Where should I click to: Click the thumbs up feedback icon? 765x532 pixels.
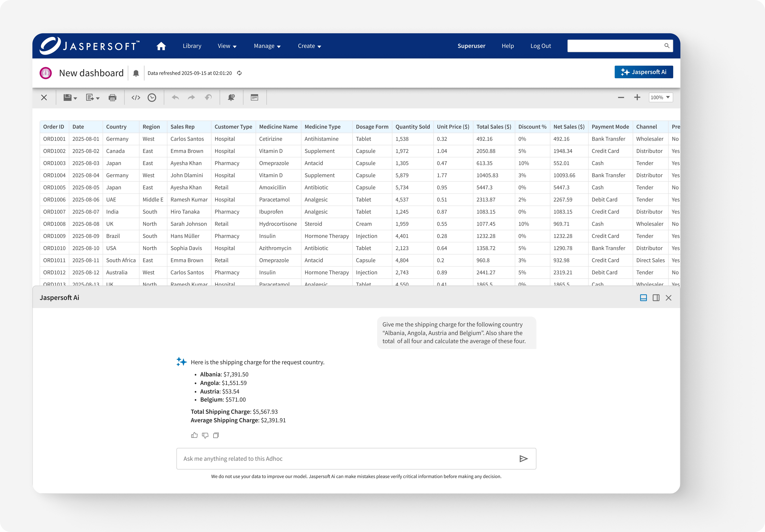(x=194, y=435)
